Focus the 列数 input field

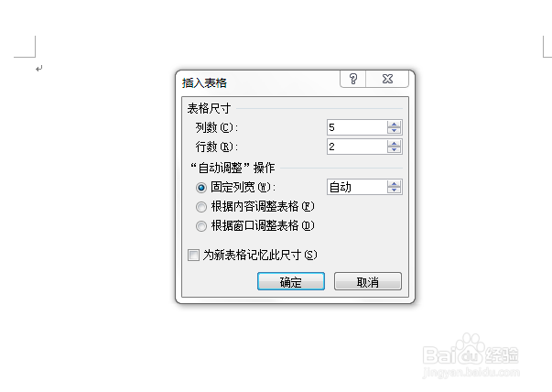pyautogui.click(x=357, y=127)
